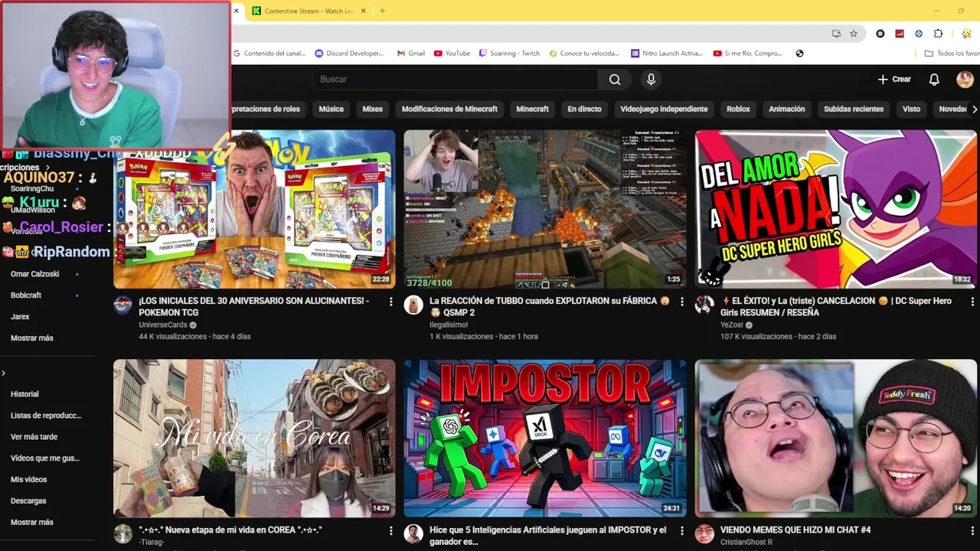This screenshot has width=980, height=551.
Task: Open TUBBO reaction Minecraft thumbnail
Action: pyautogui.click(x=545, y=209)
